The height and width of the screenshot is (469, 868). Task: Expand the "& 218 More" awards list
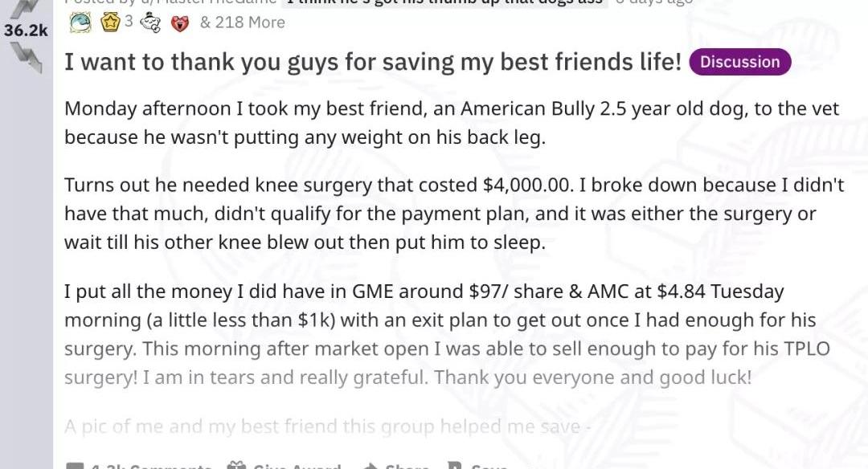[x=242, y=22]
